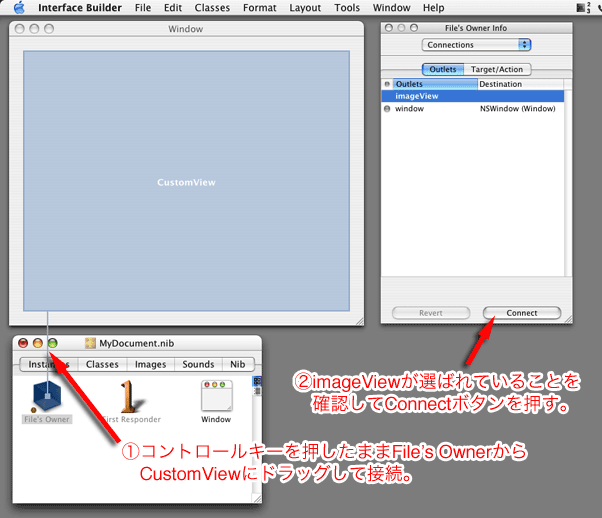
Task: Switch to the Images tab
Action: pyautogui.click(x=150, y=365)
